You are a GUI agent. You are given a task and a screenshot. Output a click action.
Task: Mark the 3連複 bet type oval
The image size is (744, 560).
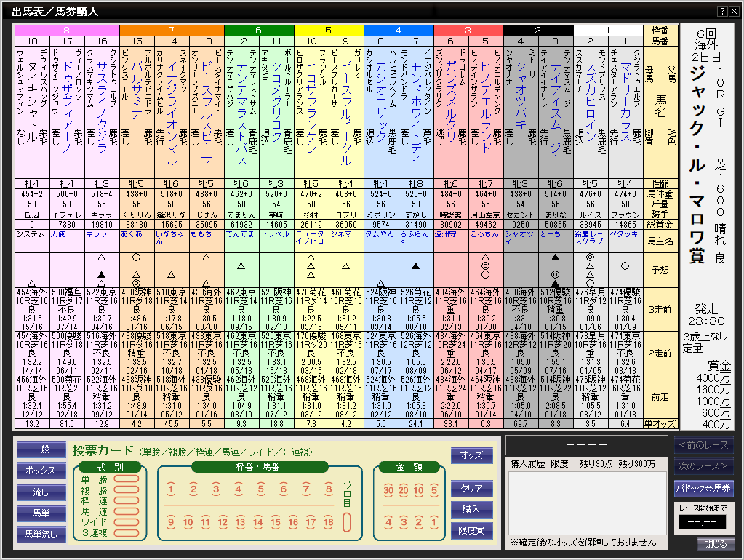click(126, 532)
